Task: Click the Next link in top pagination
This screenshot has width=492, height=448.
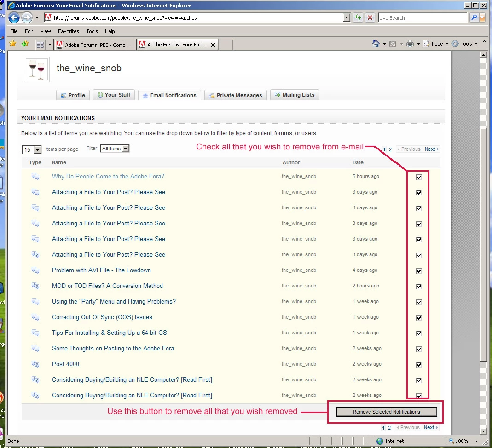Action: pos(431,149)
